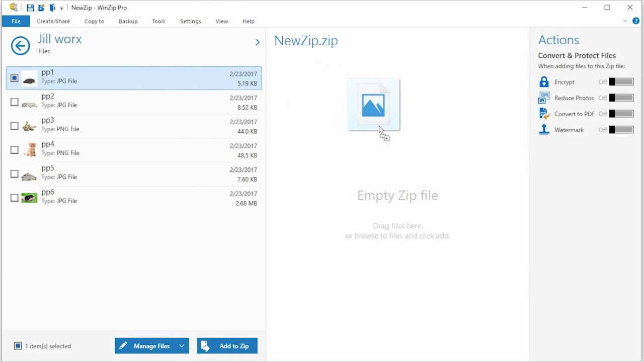Viewport: 644px width, 362px height.
Task: Open the Copy to tab
Action: pyautogui.click(x=94, y=21)
